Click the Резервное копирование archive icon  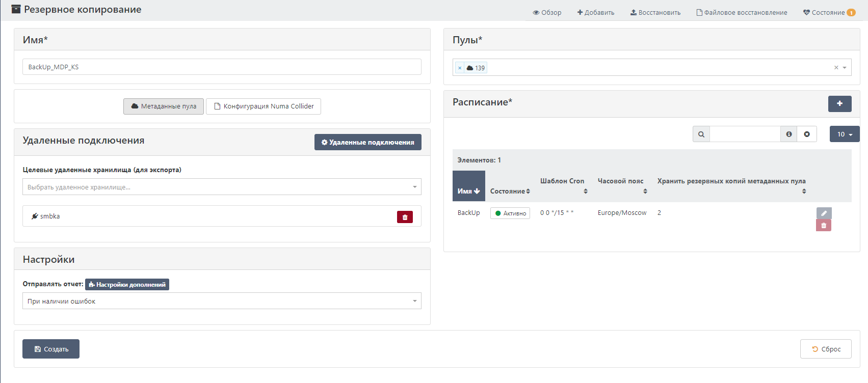pyautogui.click(x=16, y=9)
